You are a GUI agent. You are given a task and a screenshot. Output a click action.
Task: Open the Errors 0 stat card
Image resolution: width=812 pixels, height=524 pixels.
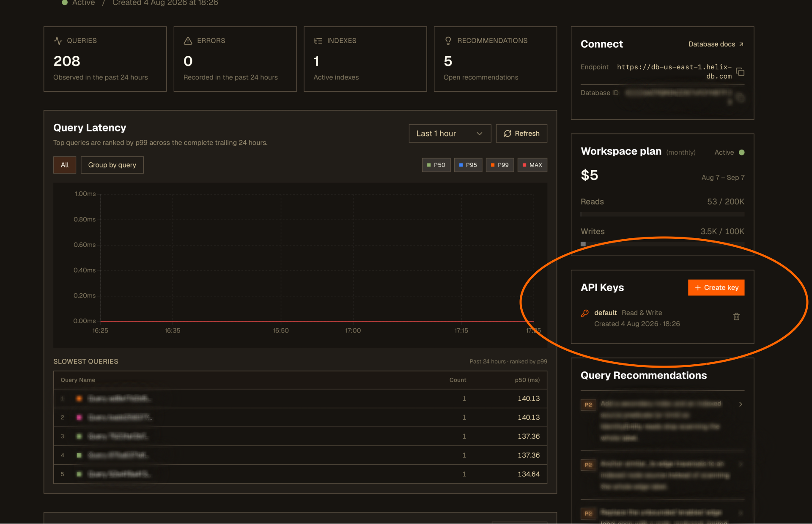[x=235, y=59]
